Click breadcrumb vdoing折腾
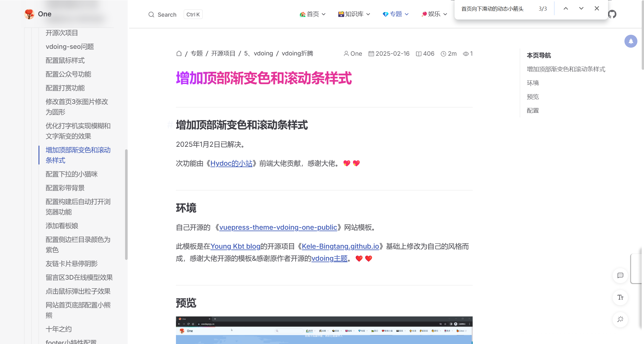Screen dimensions: 644x344 pos(298,53)
